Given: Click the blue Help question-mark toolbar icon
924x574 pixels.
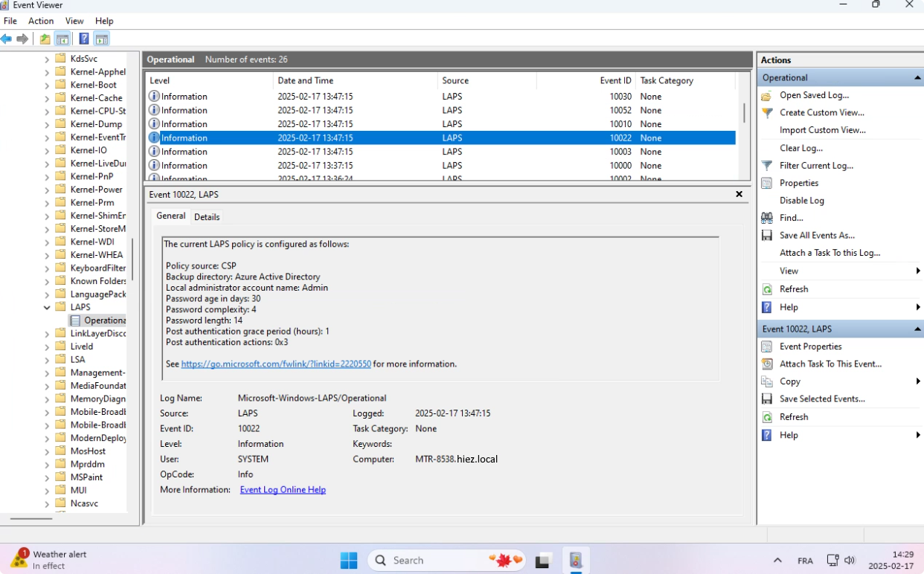Looking at the screenshot, I should (x=84, y=39).
